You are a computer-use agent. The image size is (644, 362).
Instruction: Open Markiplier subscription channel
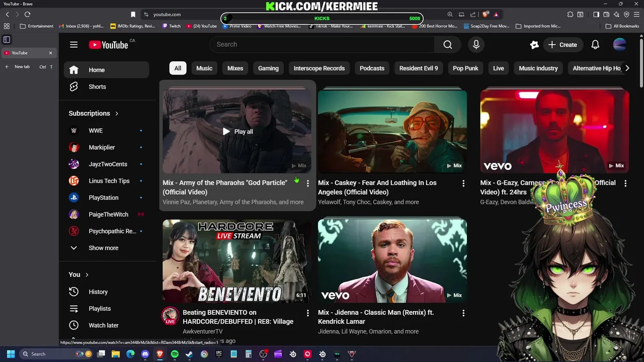coord(106,147)
